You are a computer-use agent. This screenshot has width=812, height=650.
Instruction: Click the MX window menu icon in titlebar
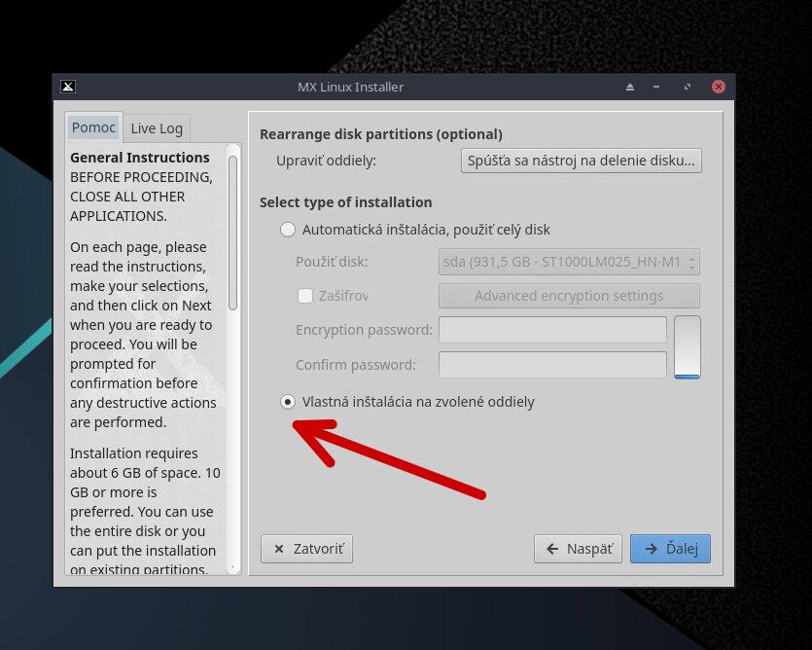coord(67,87)
